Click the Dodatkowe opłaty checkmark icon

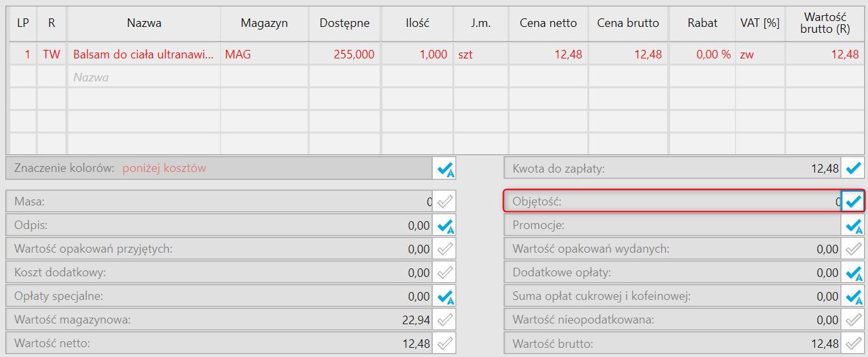pos(854,273)
